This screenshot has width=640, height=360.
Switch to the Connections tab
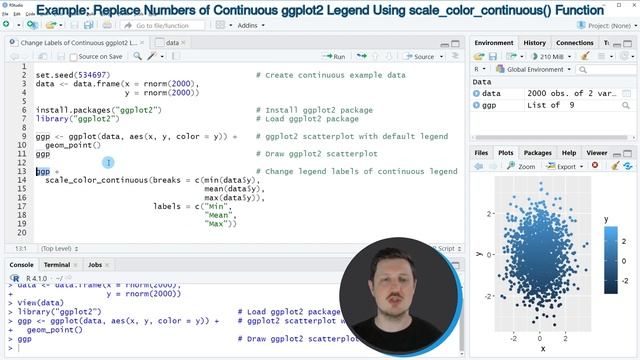[575, 42]
